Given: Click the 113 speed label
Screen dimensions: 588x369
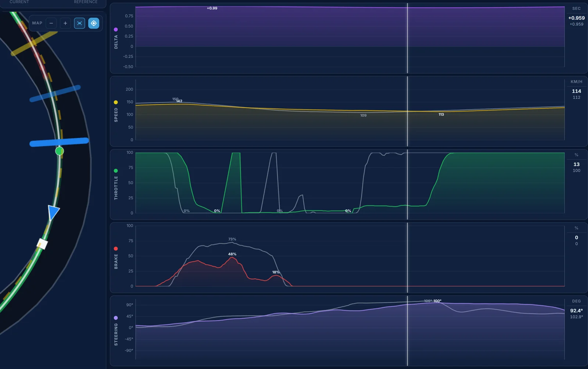Looking at the screenshot, I should (x=441, y=115).
